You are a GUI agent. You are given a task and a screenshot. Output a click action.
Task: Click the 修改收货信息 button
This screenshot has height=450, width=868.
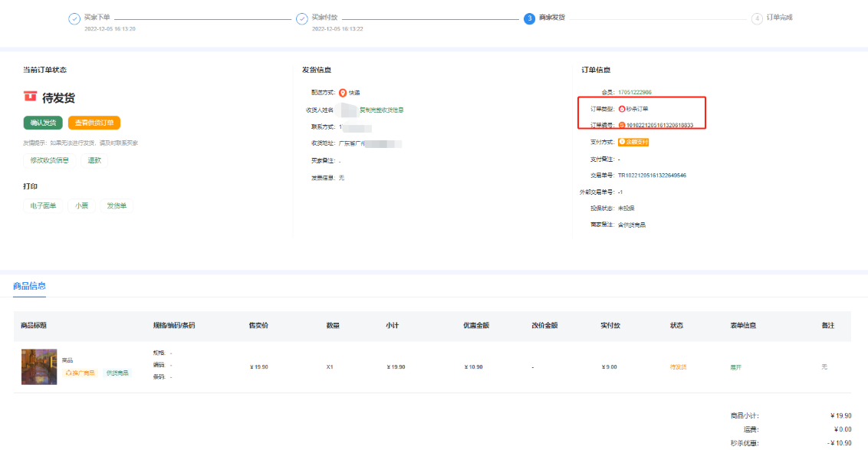(50, 160)
